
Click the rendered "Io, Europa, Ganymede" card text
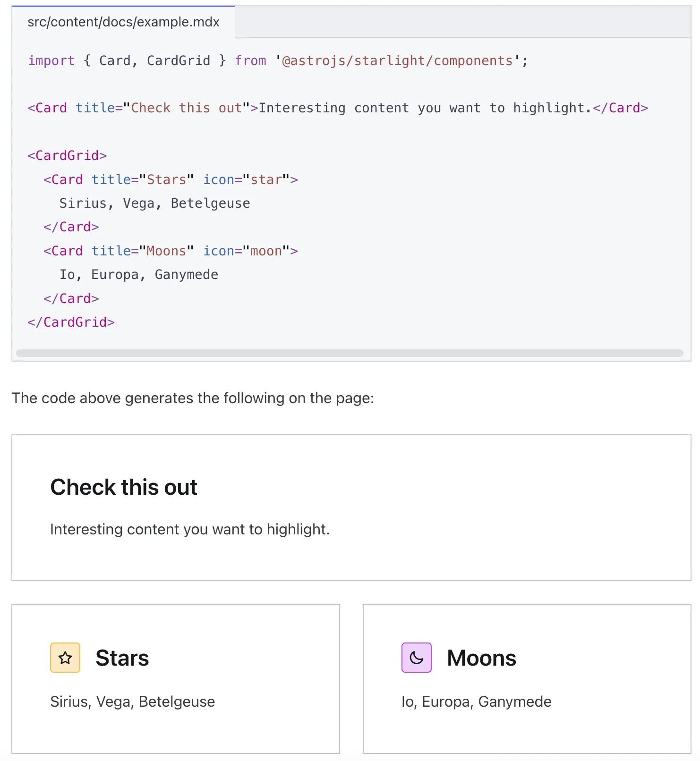pos(476,702)
